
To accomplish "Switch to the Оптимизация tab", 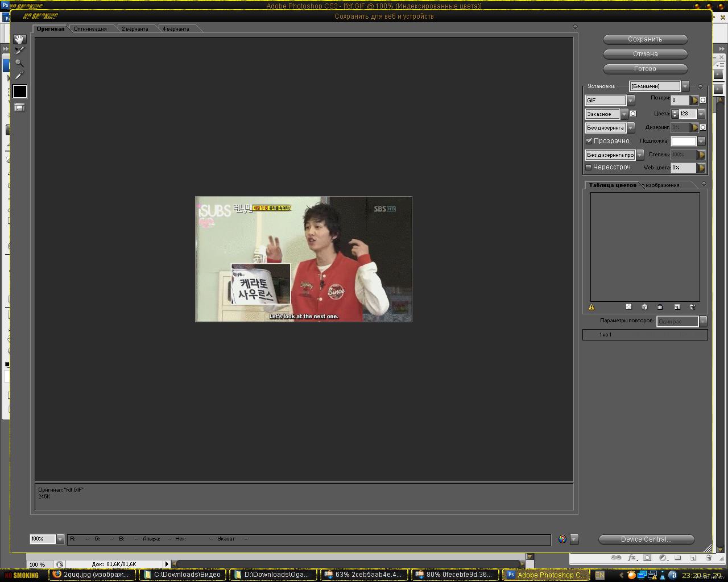I will click(90, 28).
